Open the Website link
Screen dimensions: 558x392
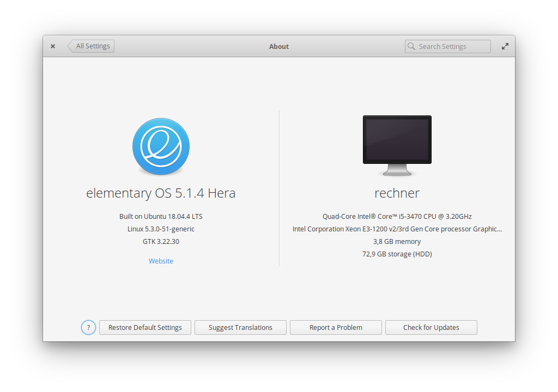[161, 261]
